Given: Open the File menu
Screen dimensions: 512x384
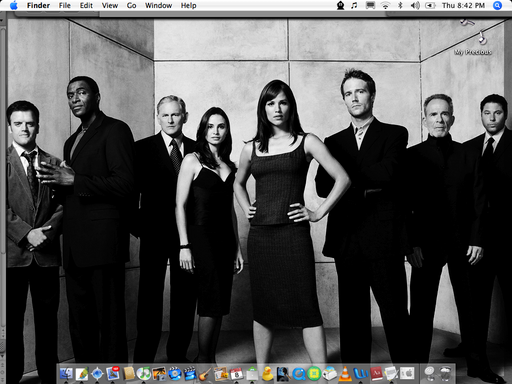Looking at the screenshot, I should (65, 5).
